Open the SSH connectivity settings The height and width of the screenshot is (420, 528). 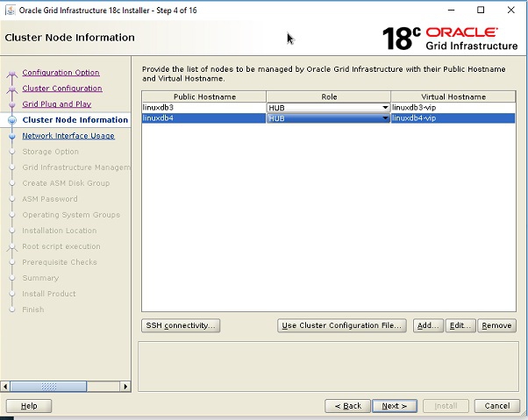[181, 326]
